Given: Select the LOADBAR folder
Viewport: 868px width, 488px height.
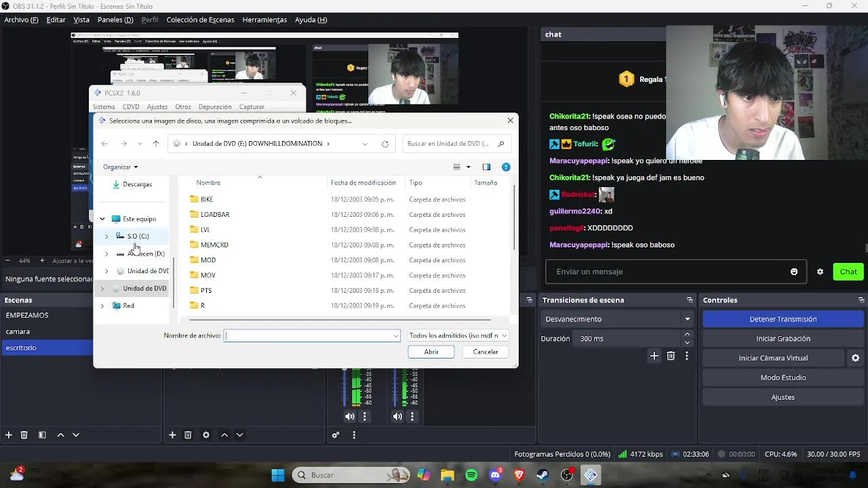Looking at the screenshot, I should pyautogui.click(x=215, y=215).
